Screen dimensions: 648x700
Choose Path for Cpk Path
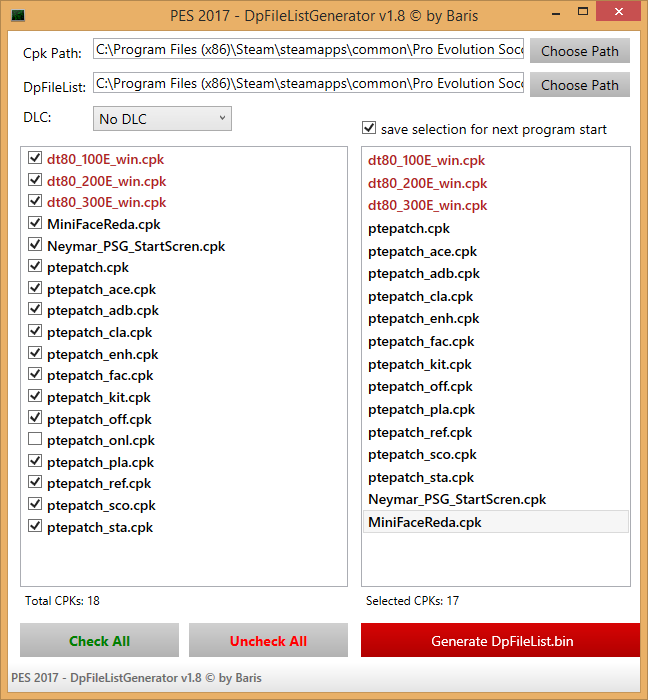pos(580,51)
